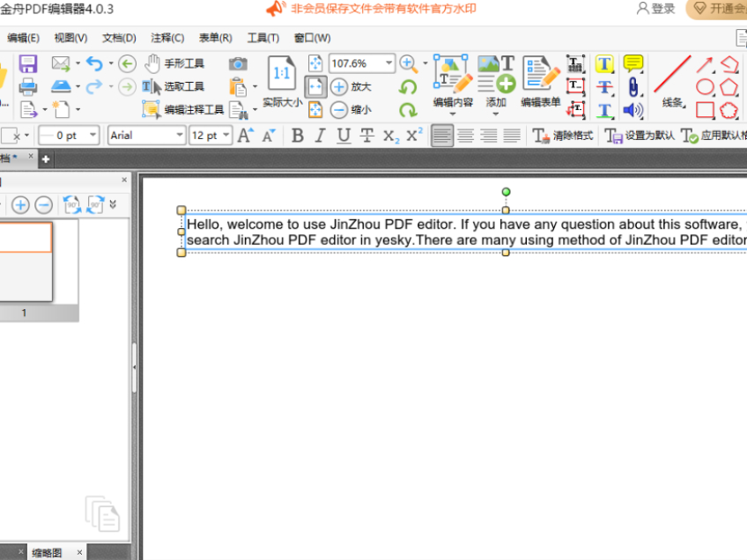747x560 pixels.
Task: Click the Print icon
Action: coord(27,86)
